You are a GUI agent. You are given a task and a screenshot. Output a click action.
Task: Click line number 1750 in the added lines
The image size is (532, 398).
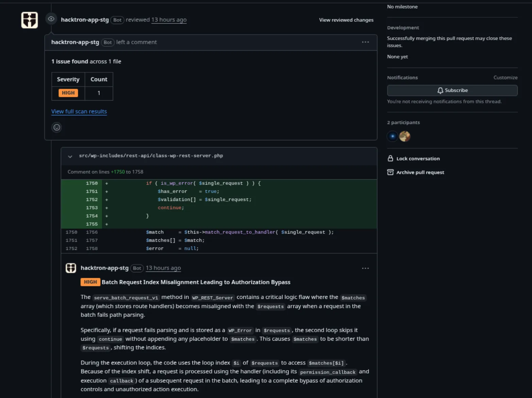point(92,183)
